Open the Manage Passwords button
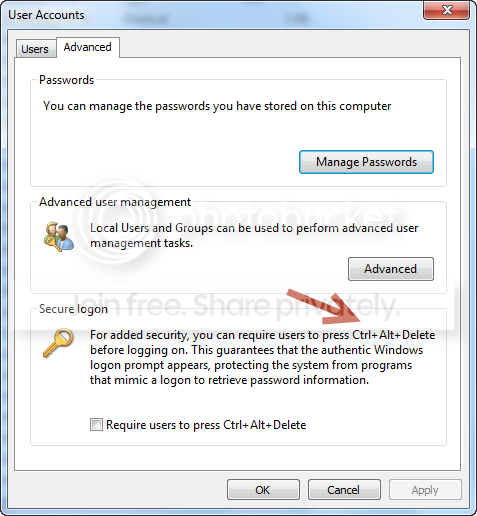The image size is (477, 516). [366, 162]
